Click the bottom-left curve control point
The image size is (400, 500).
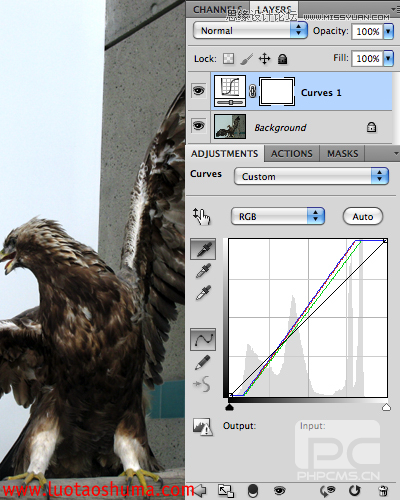tap(230, 395)
